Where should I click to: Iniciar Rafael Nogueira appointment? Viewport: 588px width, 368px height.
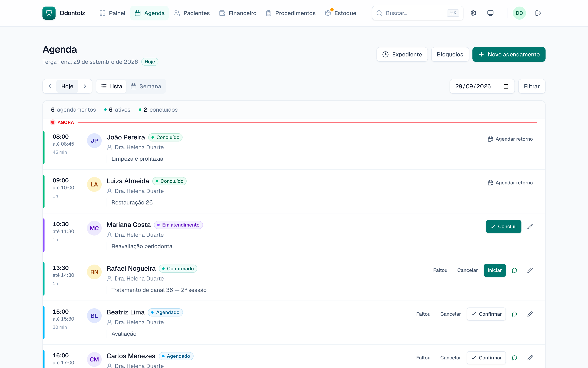[x=495, y=270]
